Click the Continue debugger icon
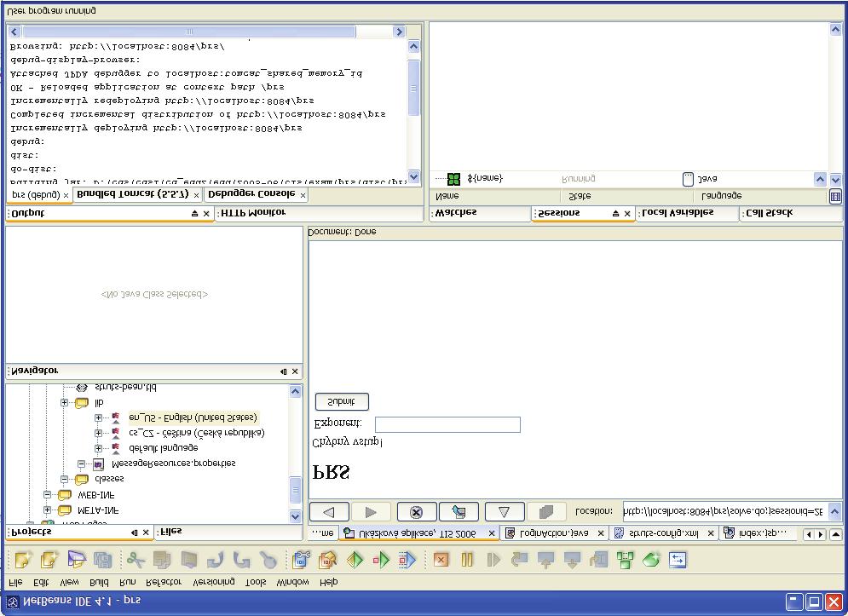848x616 pixels. click(493, 559)
